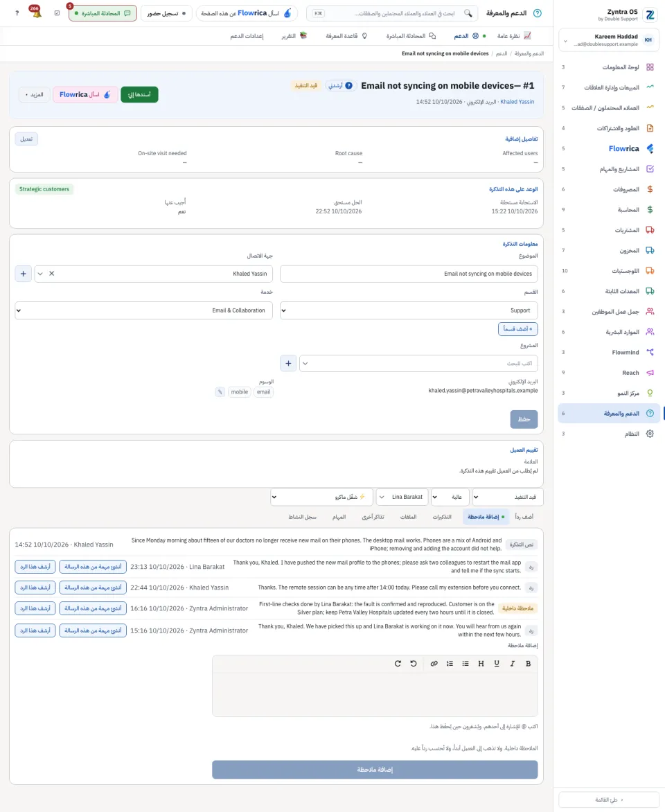Insert a heading in the note editor

coord(481,663)
